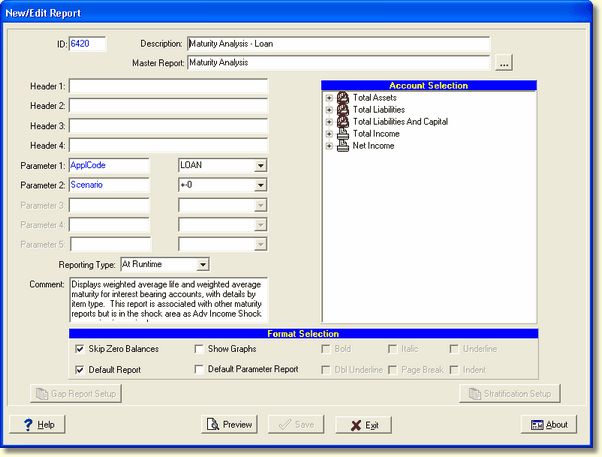Click the Net Income account icon
The height and width of the screenshot is (457, 602).
point(344,146)
